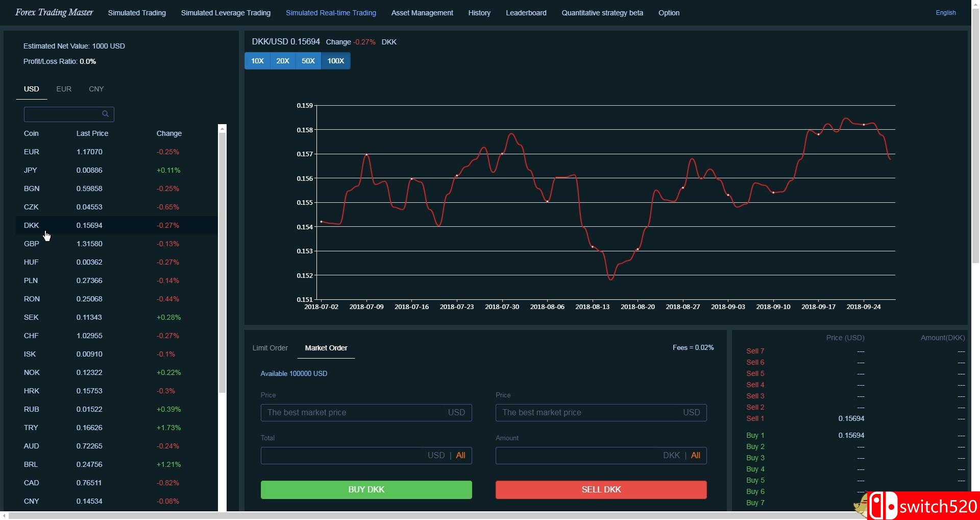Open Asset Management from top menu
This screenshot has width=980, height=520.
tap(422, 13)
